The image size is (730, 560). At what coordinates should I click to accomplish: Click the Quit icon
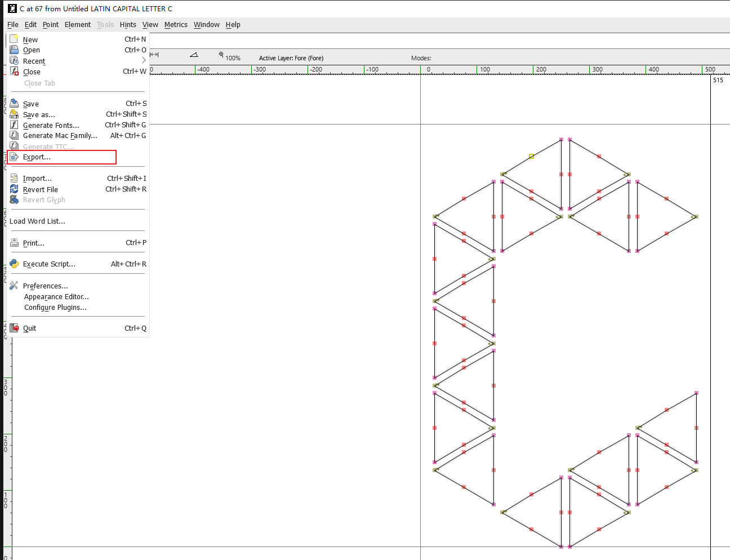[14, 328]
